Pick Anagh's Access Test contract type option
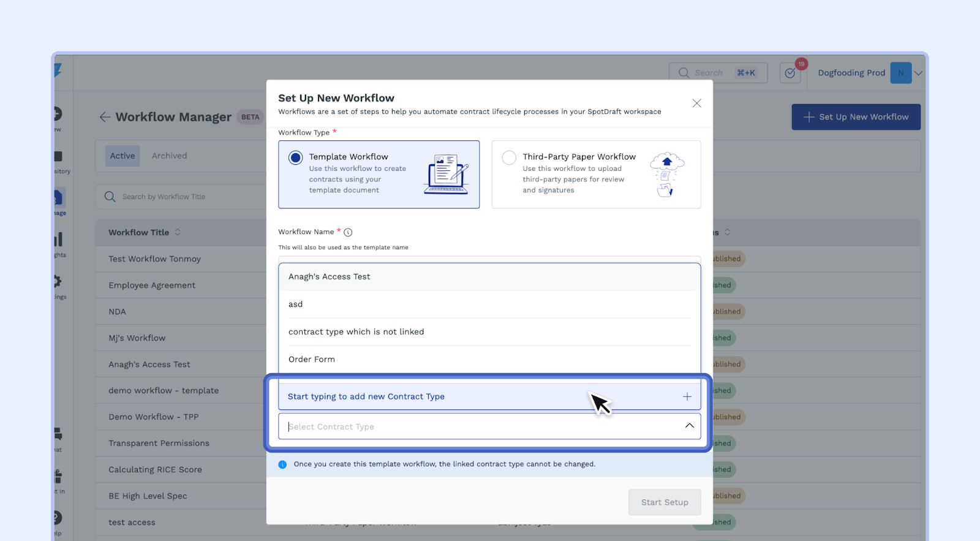This screenshot has width=980, height=541. point(330,277)
